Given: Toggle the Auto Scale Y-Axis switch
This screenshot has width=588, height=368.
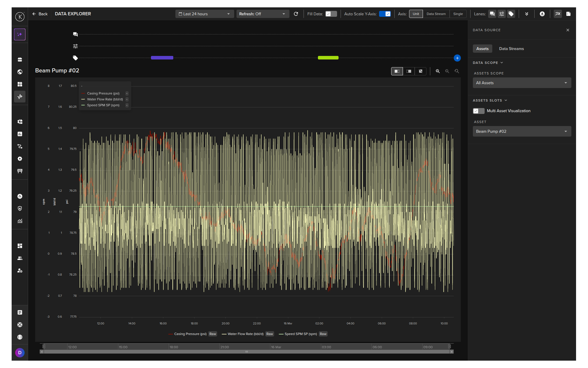Looking at the screenshot, I should (385, 14).
